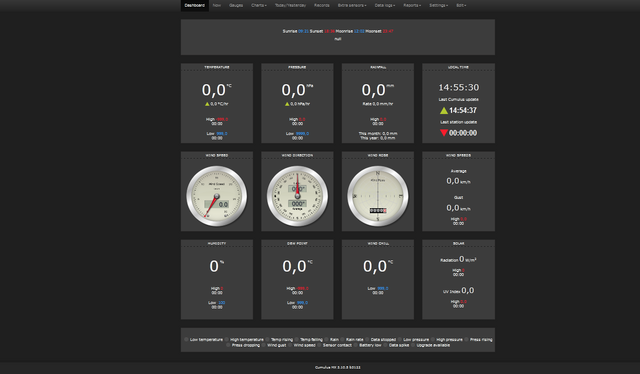640x374 pixels.
Task: Click the Data stopped alarm indicator
Action: [367, 339]
